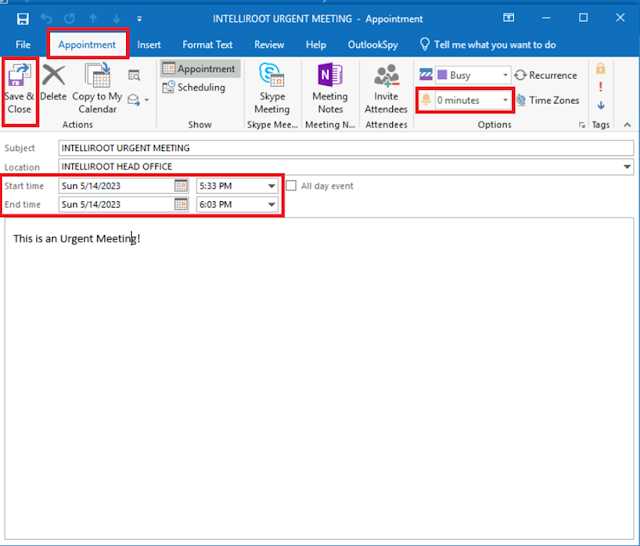The image size is (640, 546).
Task: Click the Save icon in quick access toolbar
Action: [23, 19]
